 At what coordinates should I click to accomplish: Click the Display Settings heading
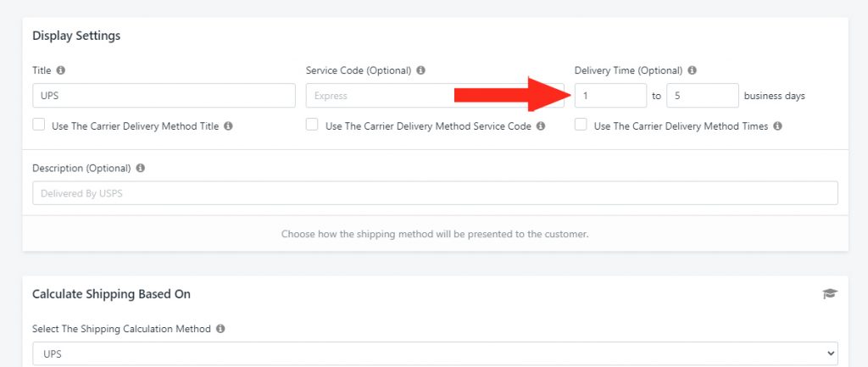(76, 36)
